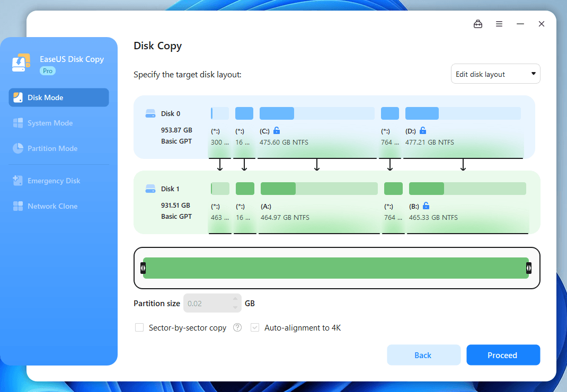This screenshot has width=567, height=392.
Task: Click the Disk Mode sidebar icon
Action: [x=17, y=97]
